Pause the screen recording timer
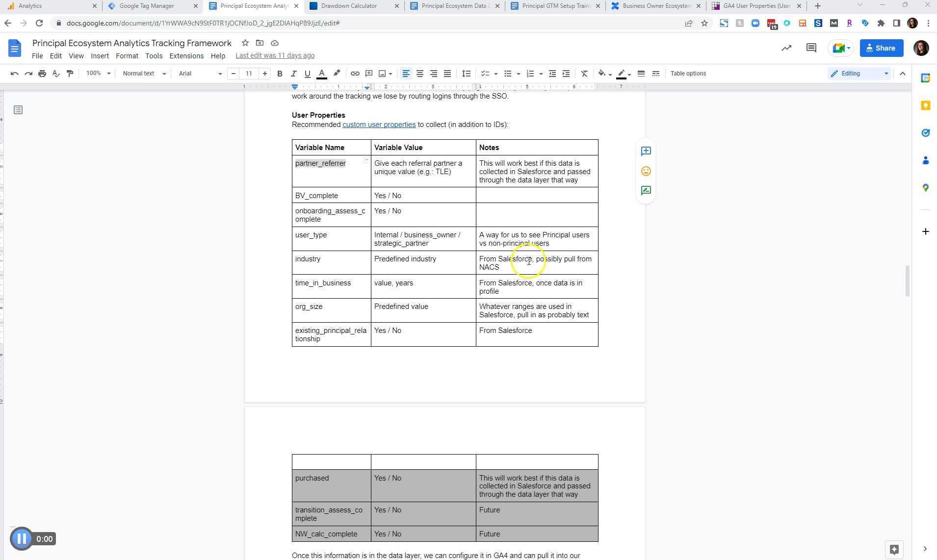This screenshot has width=937, height=560. (22, 538)
